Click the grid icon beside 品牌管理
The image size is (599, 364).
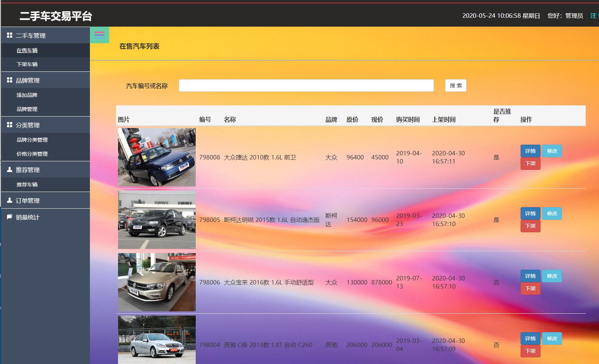coord(9,80)
